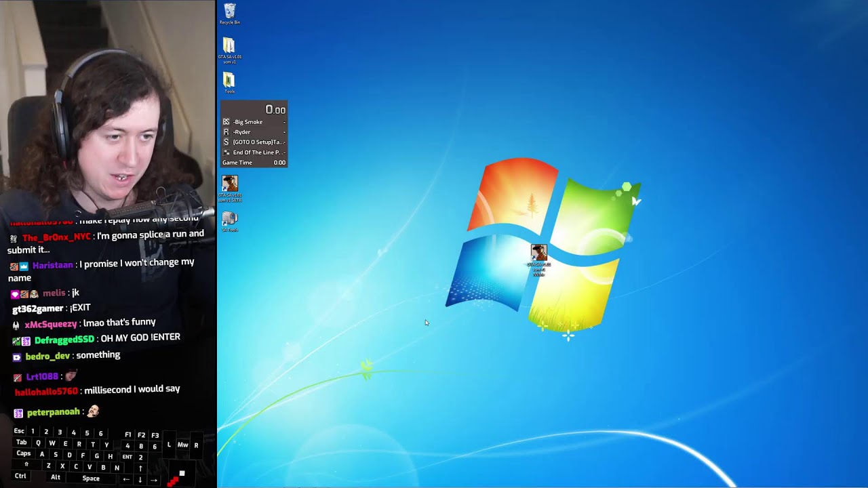
Task: Select the Ryder split row
Action: pyautogui.click(x=254, y=132)
